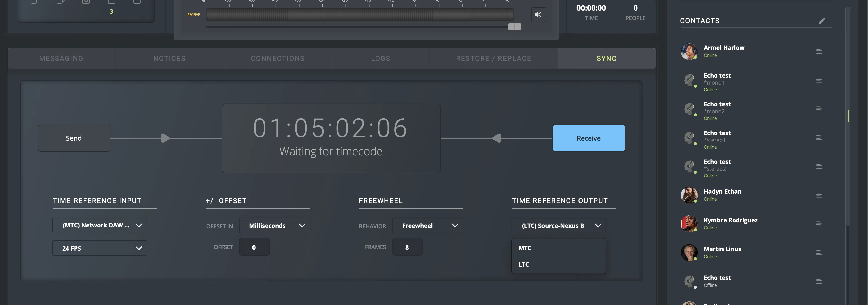This screenshot has width=868, height=305.
Task: Click the Frames value field showing 8
Action: (x=407, y=247)
